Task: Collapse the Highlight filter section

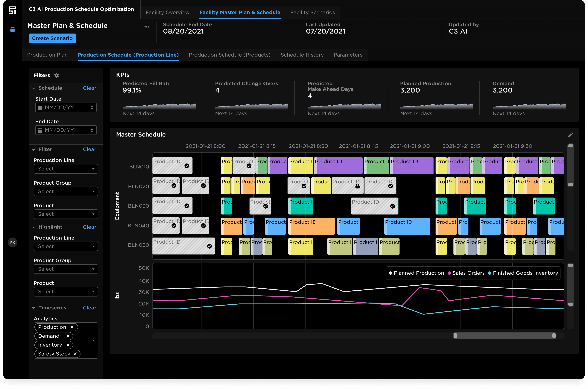Action: [34, 227]
